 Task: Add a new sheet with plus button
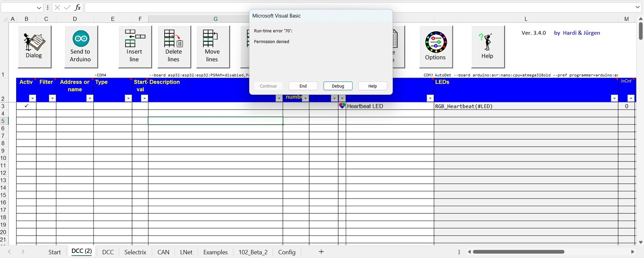tap(321, 252)
